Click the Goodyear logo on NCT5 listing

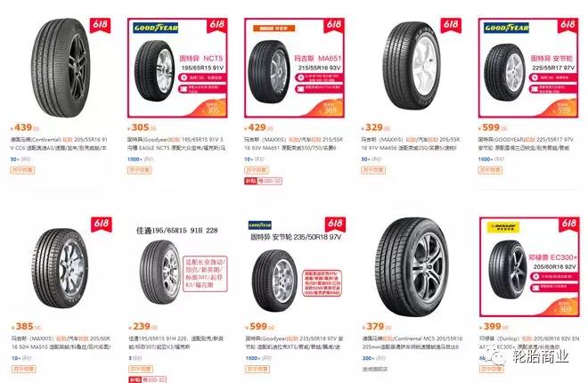coord(156,28)
